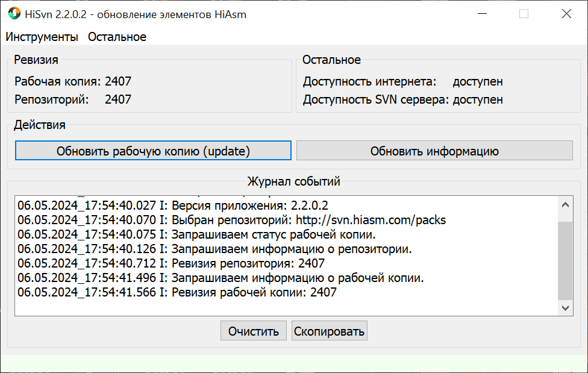Clear the event log with Очистить
This screenshot has height=373, width=588.
[254, 331]
